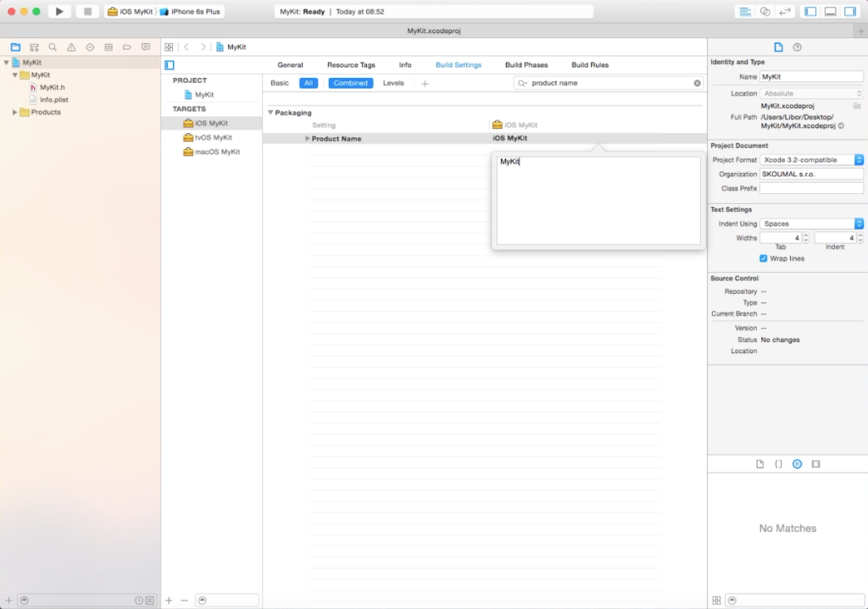This screenshot has height=609, width=868.
Task: Collapse the Packaging section
Action: coord(270,113)
